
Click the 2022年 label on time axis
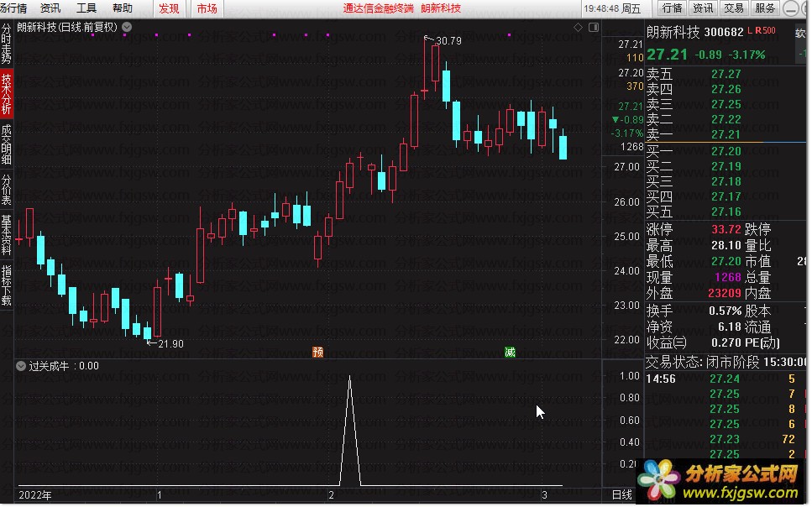pos(35,495)
